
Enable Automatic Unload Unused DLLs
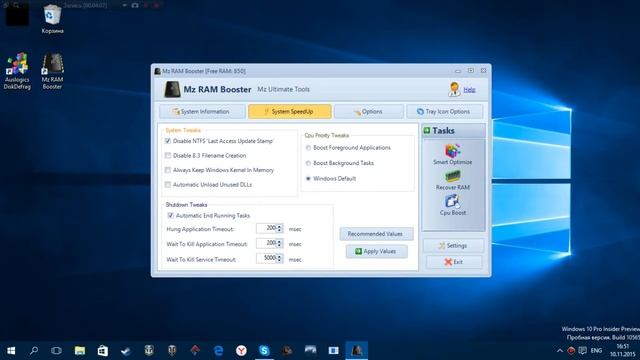(168, 184)
